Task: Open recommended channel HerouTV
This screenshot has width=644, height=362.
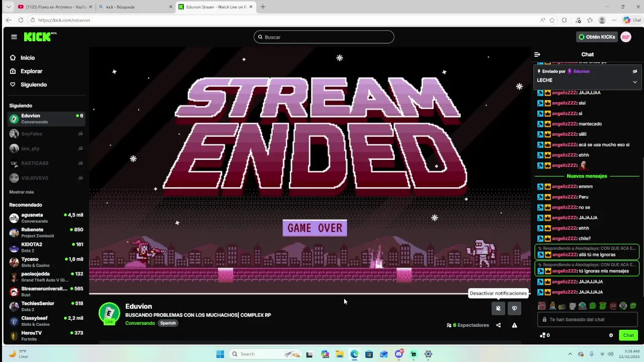Action: click(47, 336)
